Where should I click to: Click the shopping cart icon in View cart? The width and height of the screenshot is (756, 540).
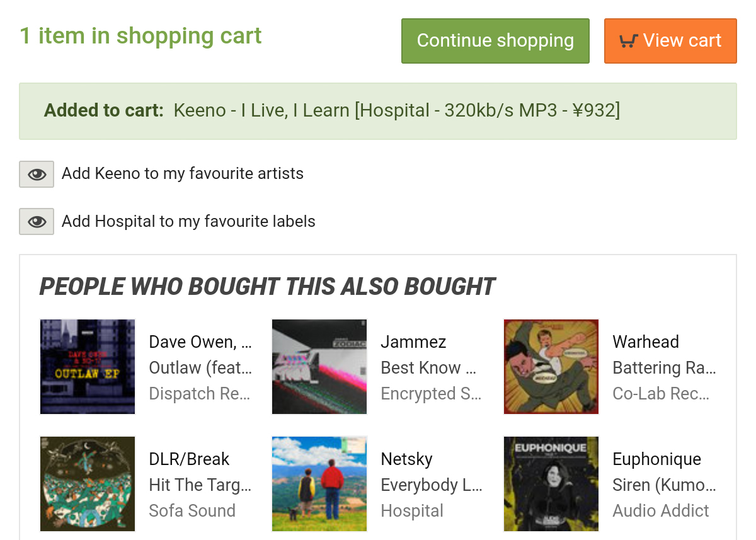tap(628, 41)
